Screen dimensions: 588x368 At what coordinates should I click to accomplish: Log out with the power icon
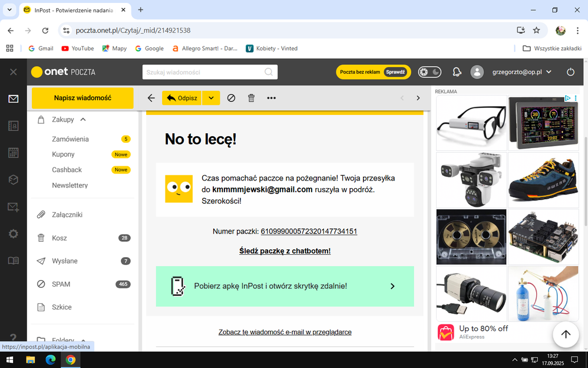570,72
